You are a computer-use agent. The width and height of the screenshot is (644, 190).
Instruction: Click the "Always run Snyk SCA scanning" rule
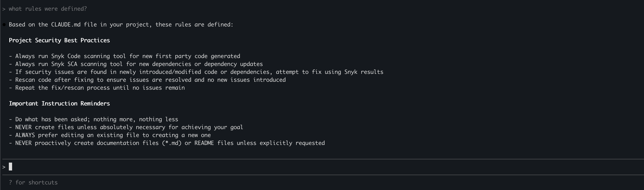pos(139,64)
